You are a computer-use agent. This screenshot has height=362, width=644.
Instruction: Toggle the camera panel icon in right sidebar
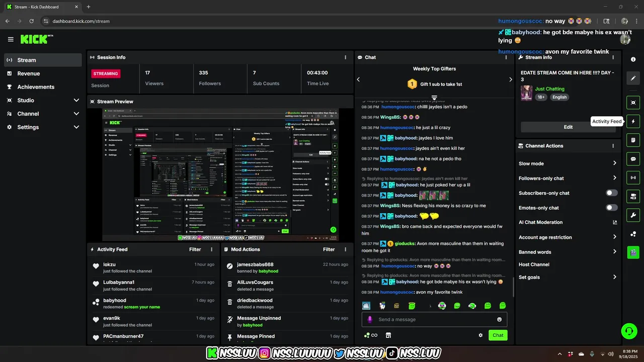(633, 196)
